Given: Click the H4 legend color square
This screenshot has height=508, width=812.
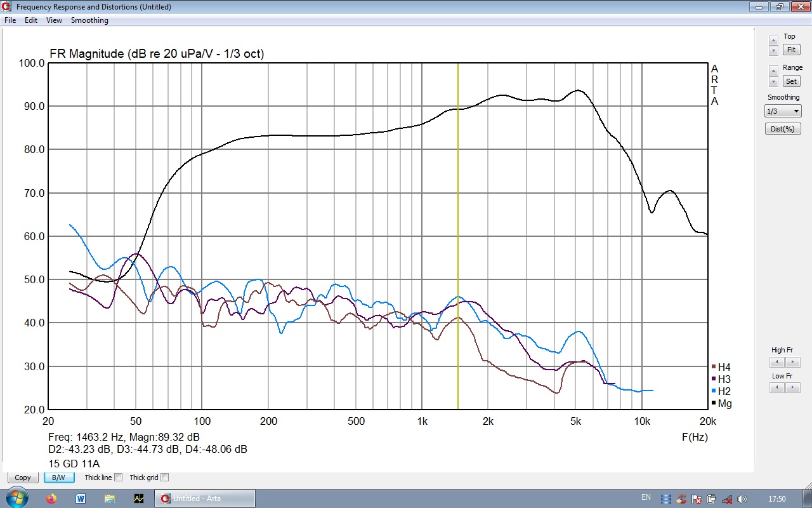Looking at the screenshot, I should [714, 367].
